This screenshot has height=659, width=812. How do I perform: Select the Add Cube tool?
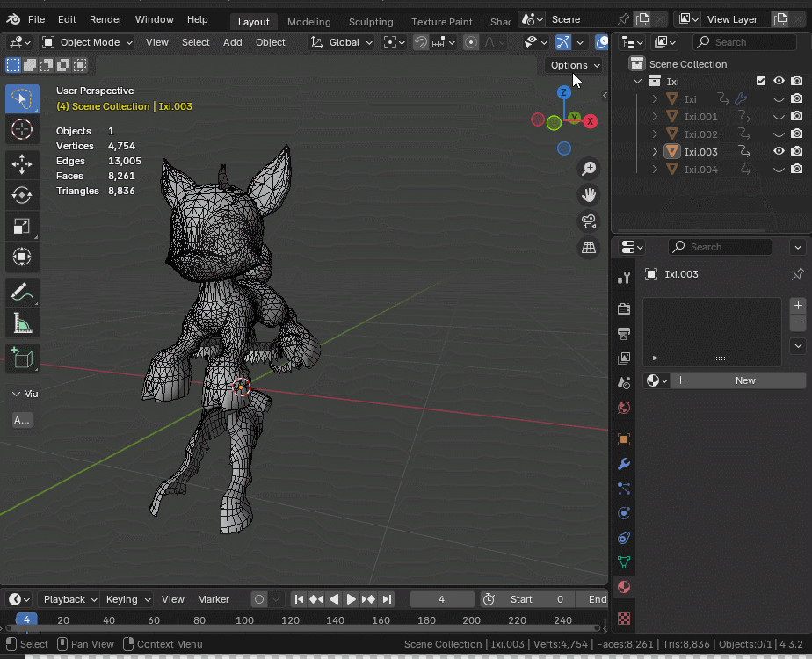point(22,358)
